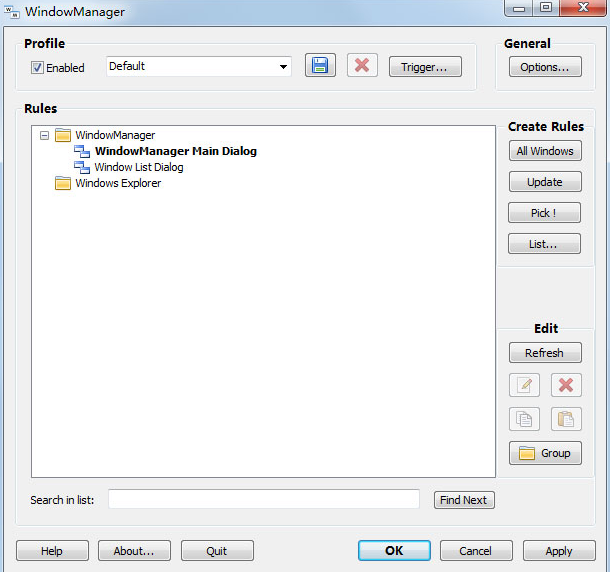Select the WindowManager group label
This screenshot has width=610, height=572.
click(x=115, y=135)
